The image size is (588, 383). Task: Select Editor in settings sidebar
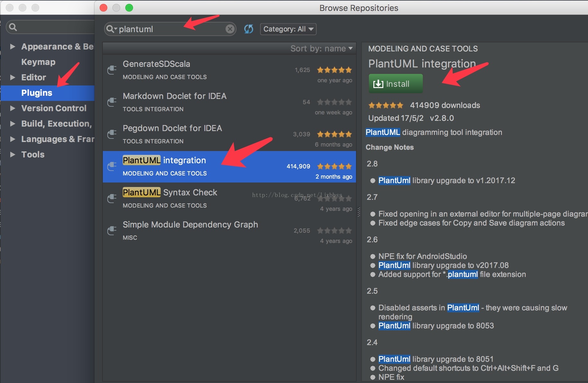pos(33,77)
